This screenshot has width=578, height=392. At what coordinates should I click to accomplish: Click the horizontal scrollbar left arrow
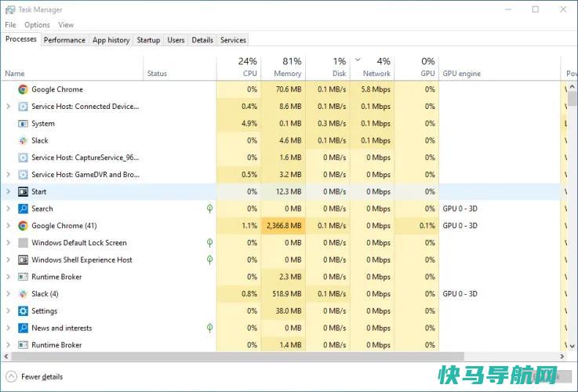click(x=6, y=356)
